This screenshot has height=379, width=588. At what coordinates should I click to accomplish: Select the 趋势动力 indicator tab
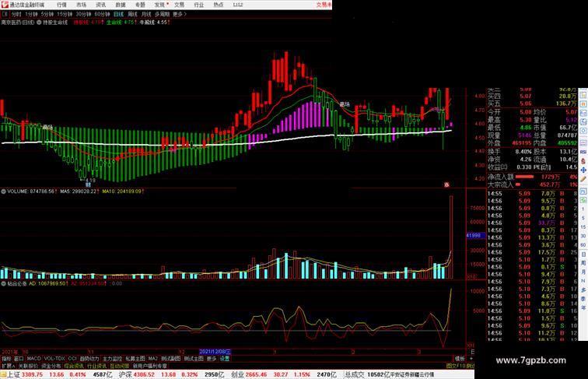[89, 359]
